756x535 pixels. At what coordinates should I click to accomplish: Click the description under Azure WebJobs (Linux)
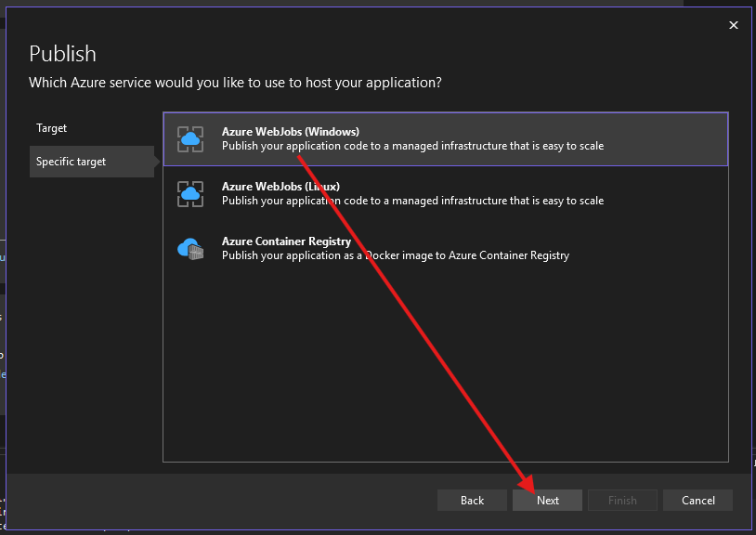tap(412, 201)
